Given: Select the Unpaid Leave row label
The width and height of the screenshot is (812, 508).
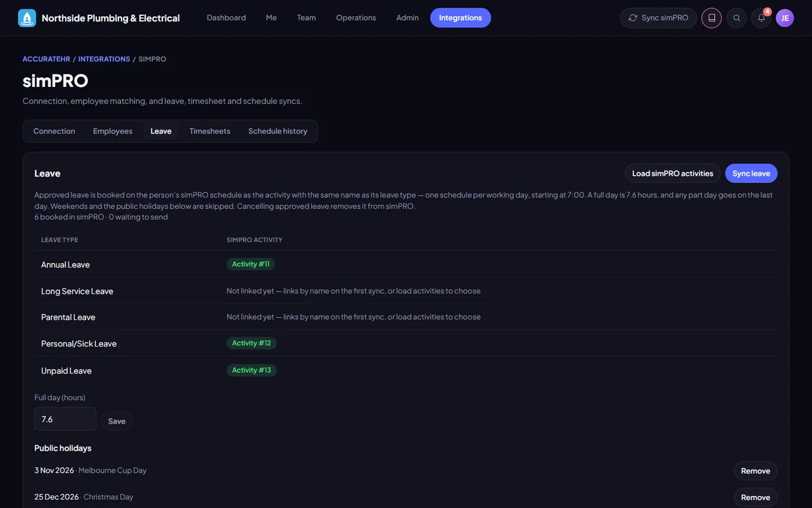Looking at the screenshot, I should (x=67, y=371).
